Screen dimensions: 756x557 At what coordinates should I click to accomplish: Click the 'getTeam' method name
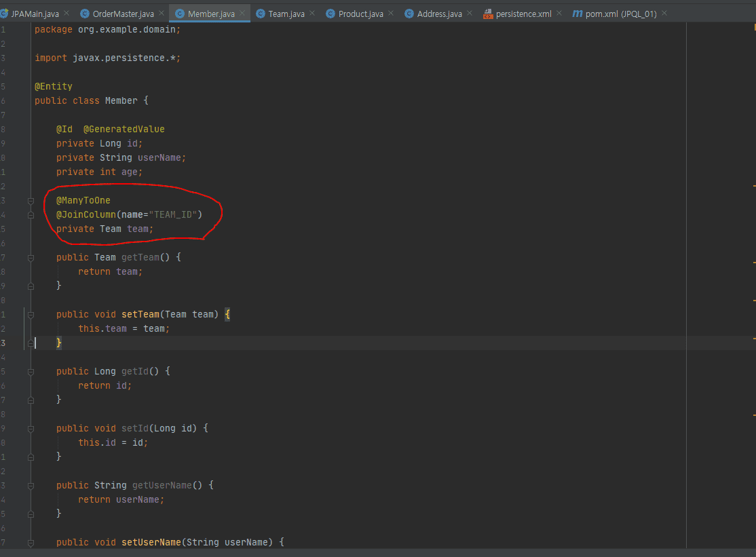tap(140, 257)
